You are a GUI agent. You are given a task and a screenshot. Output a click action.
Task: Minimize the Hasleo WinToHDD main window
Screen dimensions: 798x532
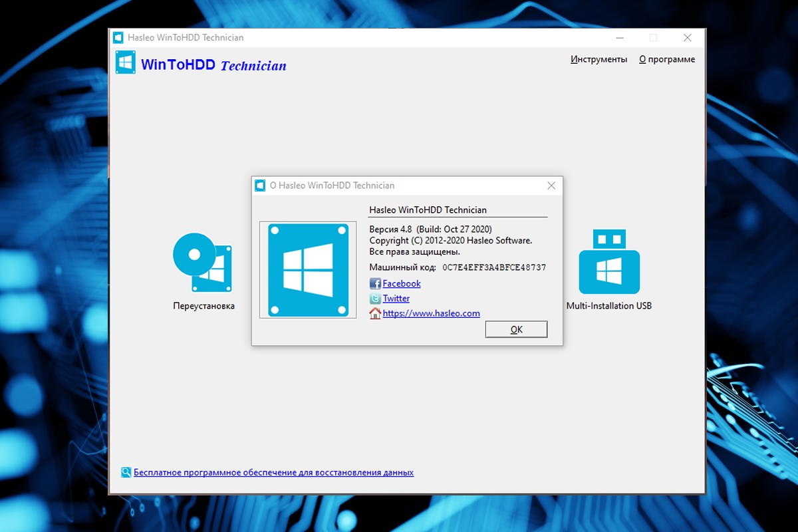pyautogui.click(x=620, y=38)
